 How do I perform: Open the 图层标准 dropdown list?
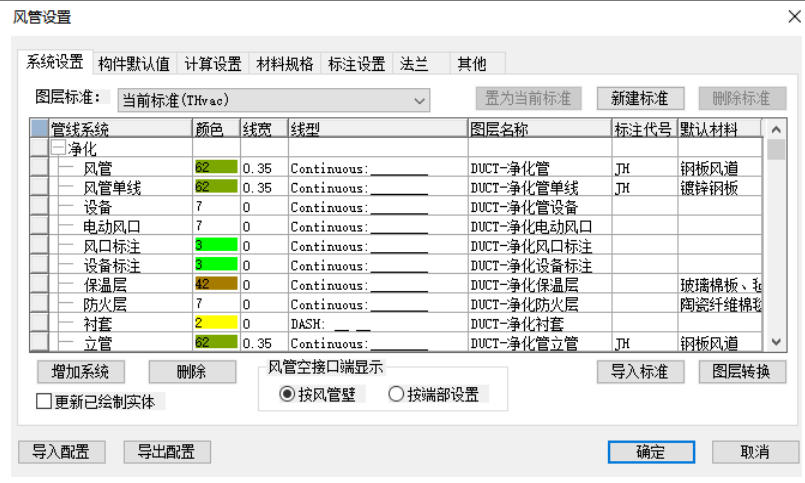(274, 100)
